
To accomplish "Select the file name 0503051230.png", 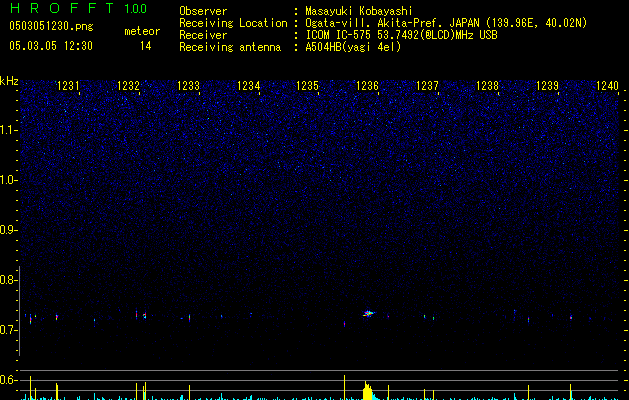I will point(51,26).
